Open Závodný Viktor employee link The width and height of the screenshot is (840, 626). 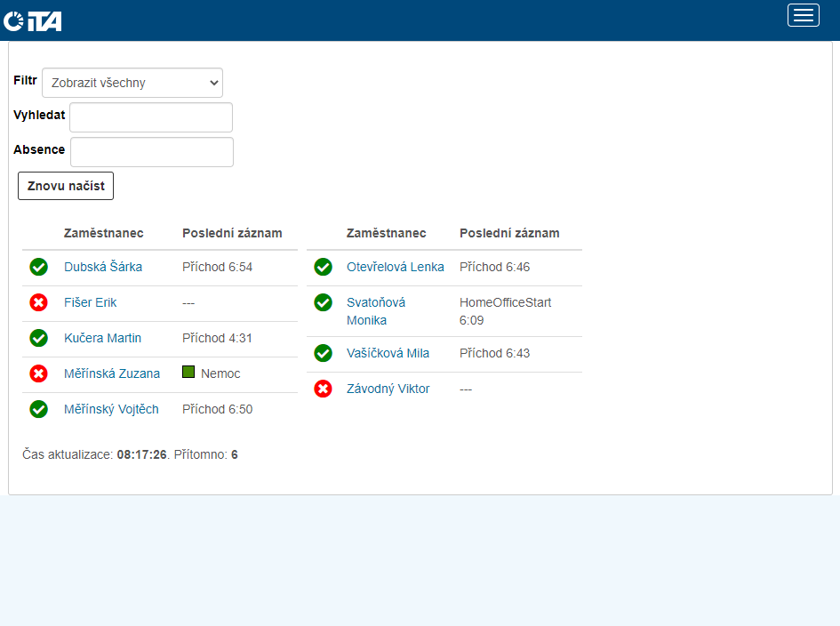pos(388,389)
